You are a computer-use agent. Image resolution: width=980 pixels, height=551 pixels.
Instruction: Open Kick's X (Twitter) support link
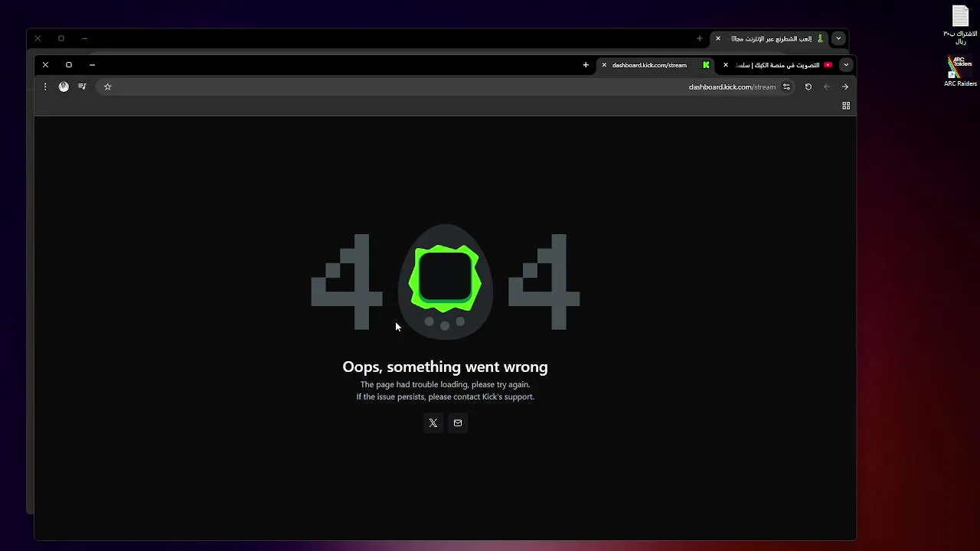coord(433,423)
